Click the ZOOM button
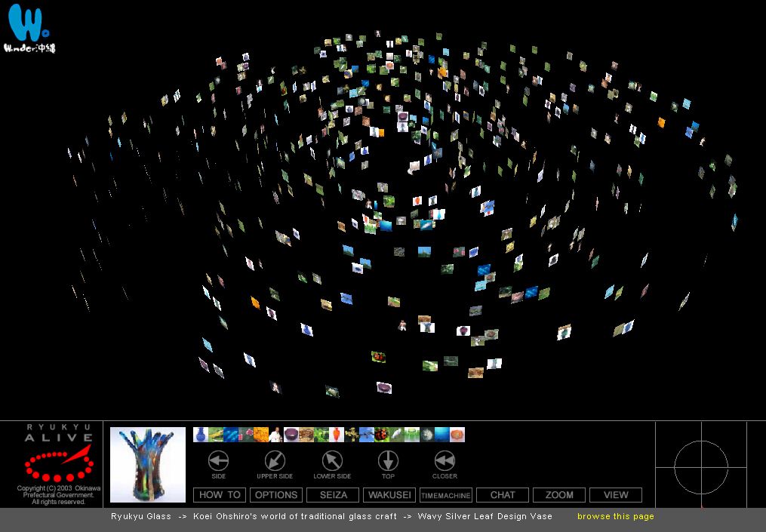This screenshot has width=766, height=532. [x=559, y=495]
